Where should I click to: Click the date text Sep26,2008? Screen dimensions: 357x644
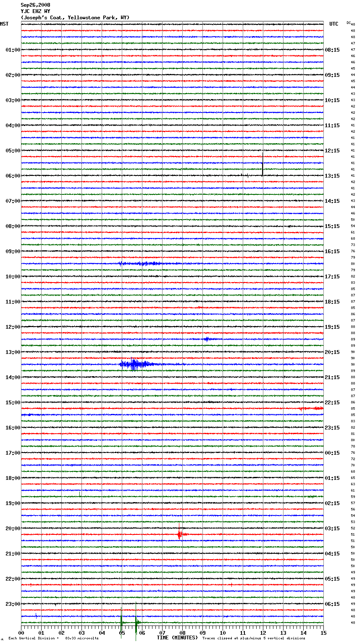pyautogui.click(x=35, y=5)
